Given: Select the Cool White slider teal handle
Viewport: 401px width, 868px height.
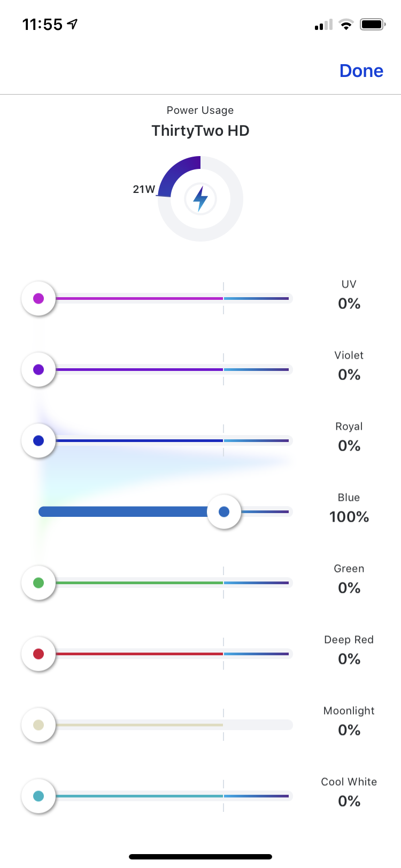Looking at the screenshot, I should (38, 796).
